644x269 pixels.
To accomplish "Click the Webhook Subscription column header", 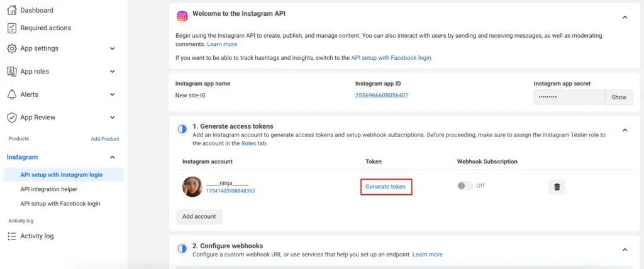I will pos(487,162).
